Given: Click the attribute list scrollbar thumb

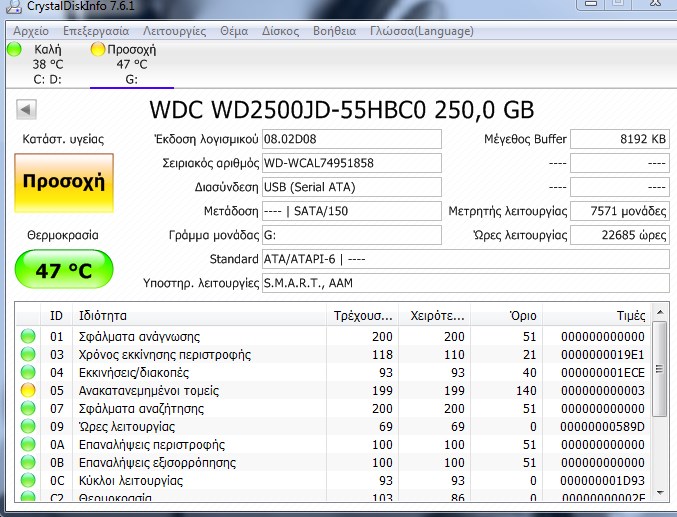Looking at the screenshot, I should click(660, 369).
